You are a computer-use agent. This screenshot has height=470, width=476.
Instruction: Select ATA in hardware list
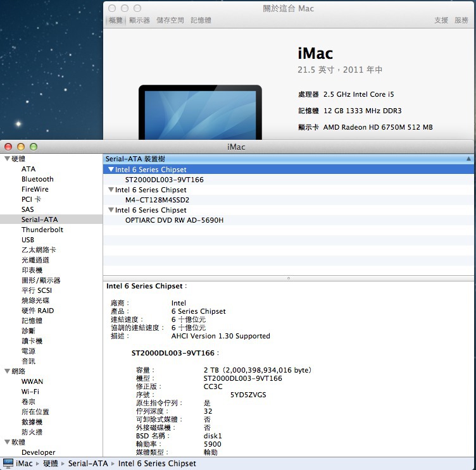[x=28, y=169]
